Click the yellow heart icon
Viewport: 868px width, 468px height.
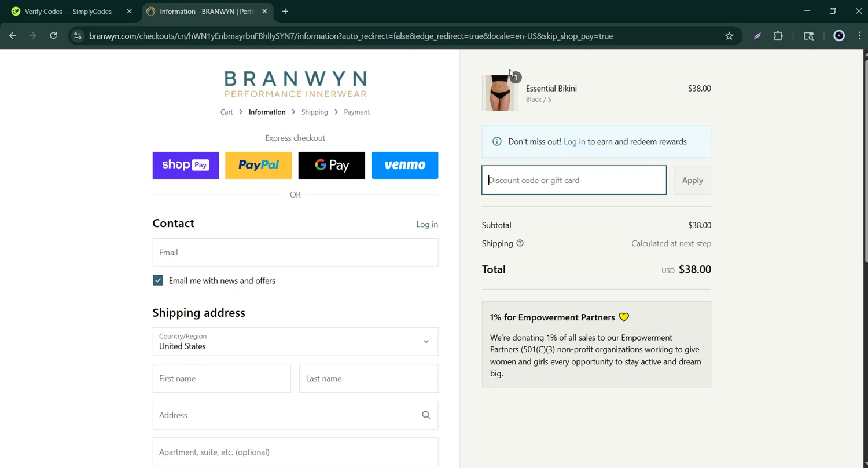[624, 317]
